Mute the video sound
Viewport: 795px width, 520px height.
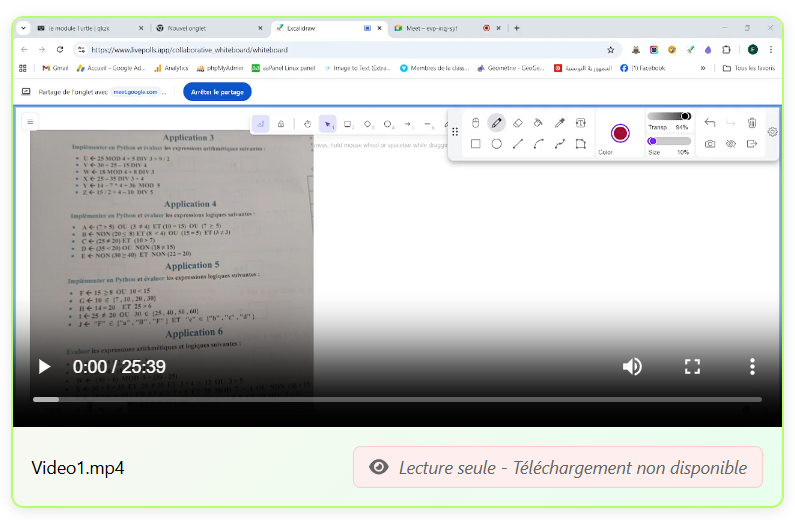click(632, 366)
